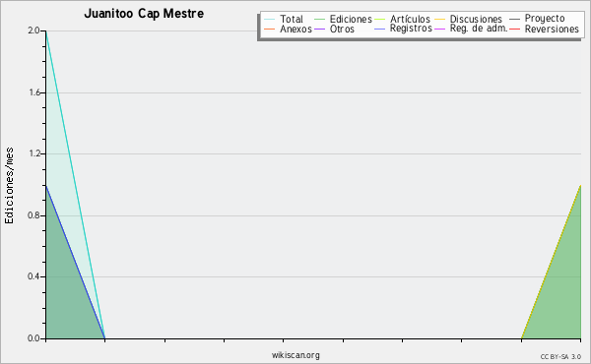Click the 2.0 y-axis value

[x=33, y=30]
